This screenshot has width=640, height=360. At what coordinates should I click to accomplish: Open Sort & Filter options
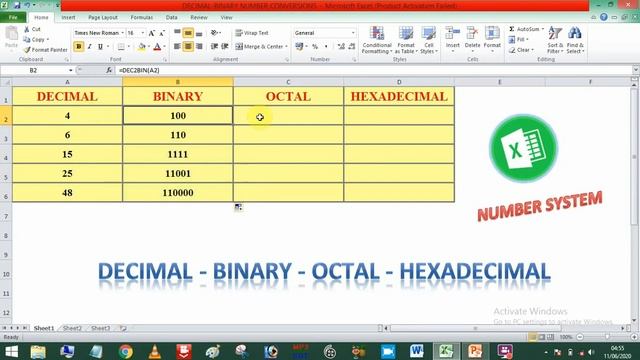pos(555,40)
